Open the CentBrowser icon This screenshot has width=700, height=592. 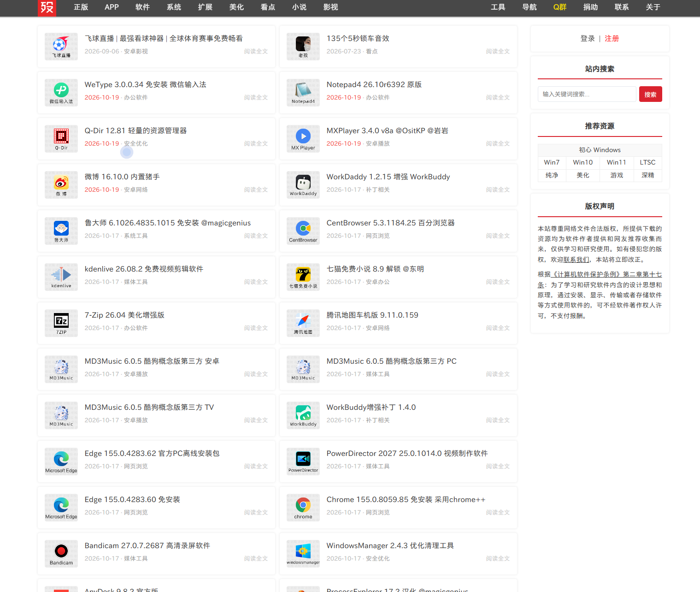[x=303, y=231]
